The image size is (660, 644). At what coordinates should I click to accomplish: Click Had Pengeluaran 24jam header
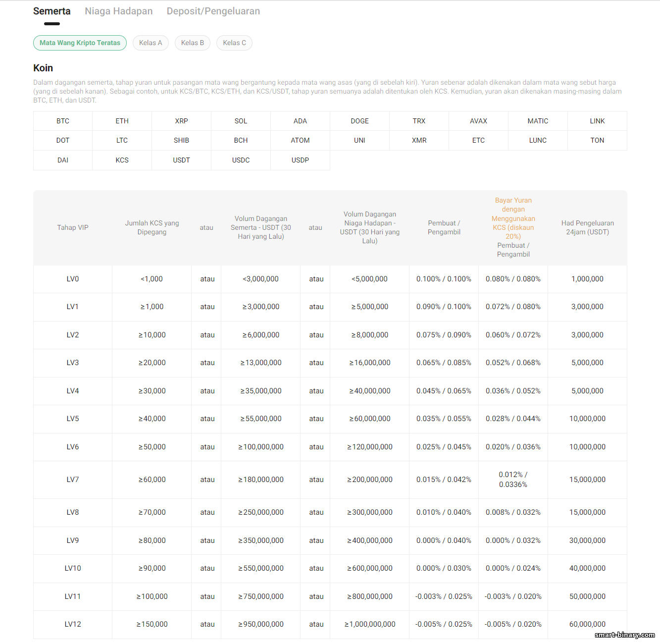pos(588,228)
